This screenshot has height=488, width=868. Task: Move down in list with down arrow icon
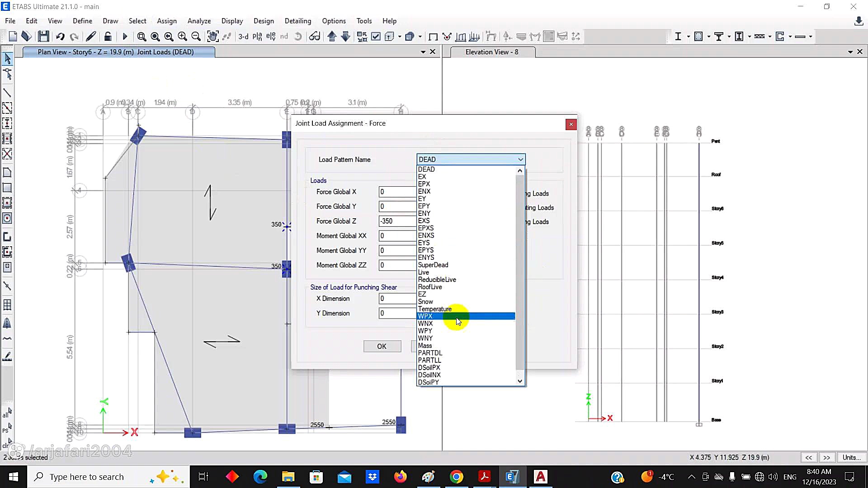(345, 37)
